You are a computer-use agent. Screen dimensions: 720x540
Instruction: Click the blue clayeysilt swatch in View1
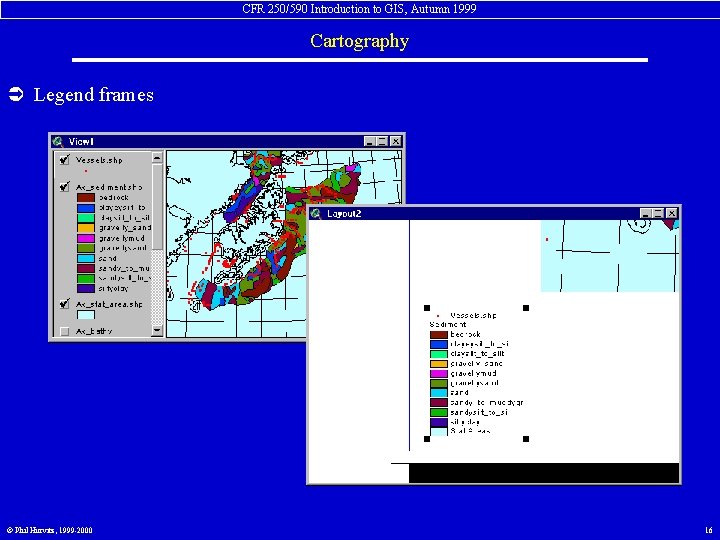tap(86, 208)
